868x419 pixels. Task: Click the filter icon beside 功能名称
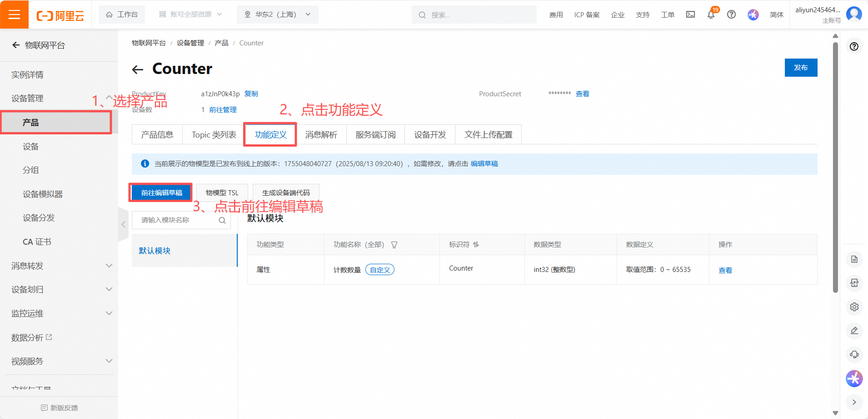(x=394, y=245)
